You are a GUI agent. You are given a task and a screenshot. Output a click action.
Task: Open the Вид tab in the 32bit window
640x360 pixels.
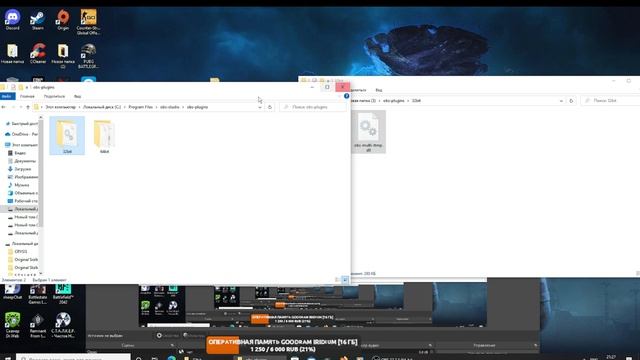[379, 90]
